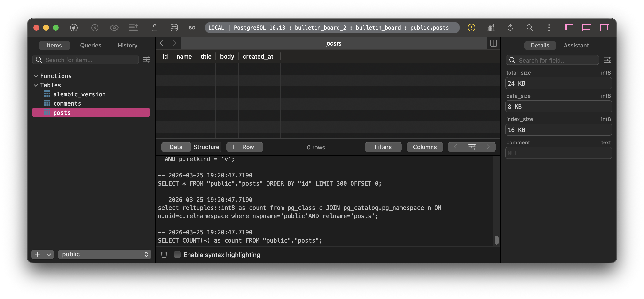Collapse the Tables tree section
644x299 pixels.
pos(36,85)
